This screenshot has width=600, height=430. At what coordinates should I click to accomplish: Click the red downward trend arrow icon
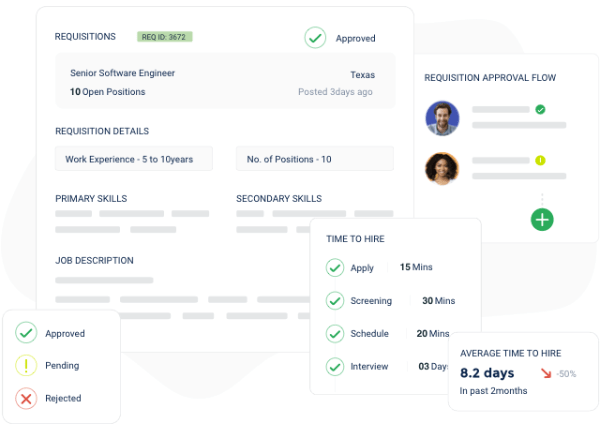[x=545, y=373]
